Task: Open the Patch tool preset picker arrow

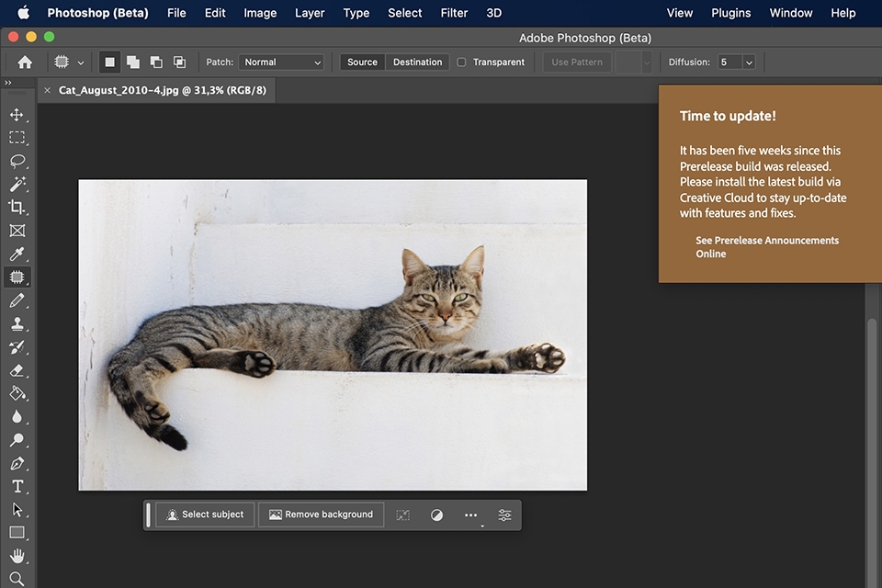Action: click(81, 62)
